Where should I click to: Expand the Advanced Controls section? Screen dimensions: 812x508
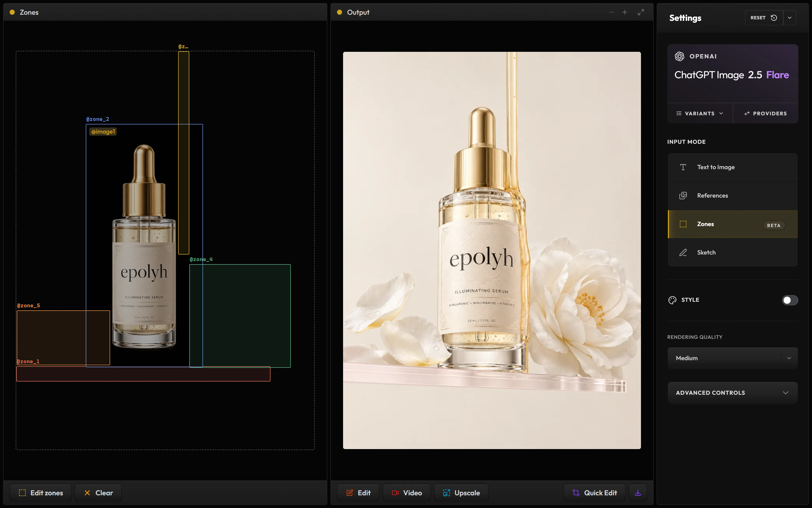[733, 393]
